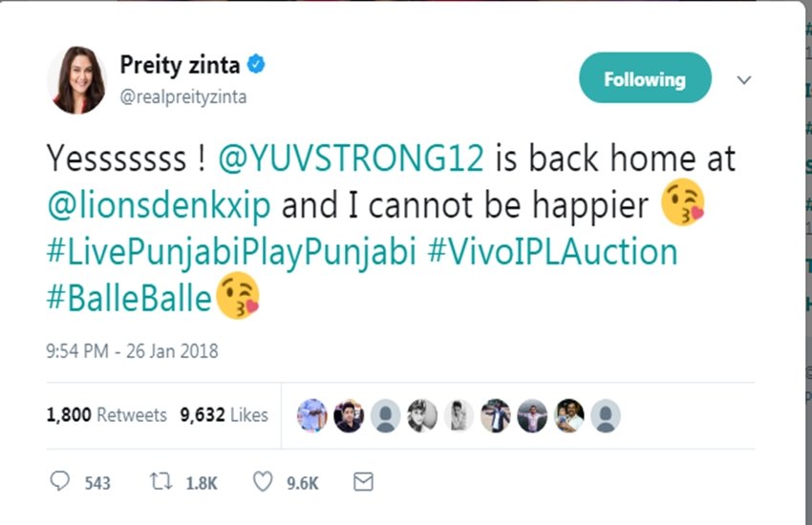The width and height of the screenshot is (812, 525).
Task: Click the Preity zinta display name
Action: (x=181, y=65)
